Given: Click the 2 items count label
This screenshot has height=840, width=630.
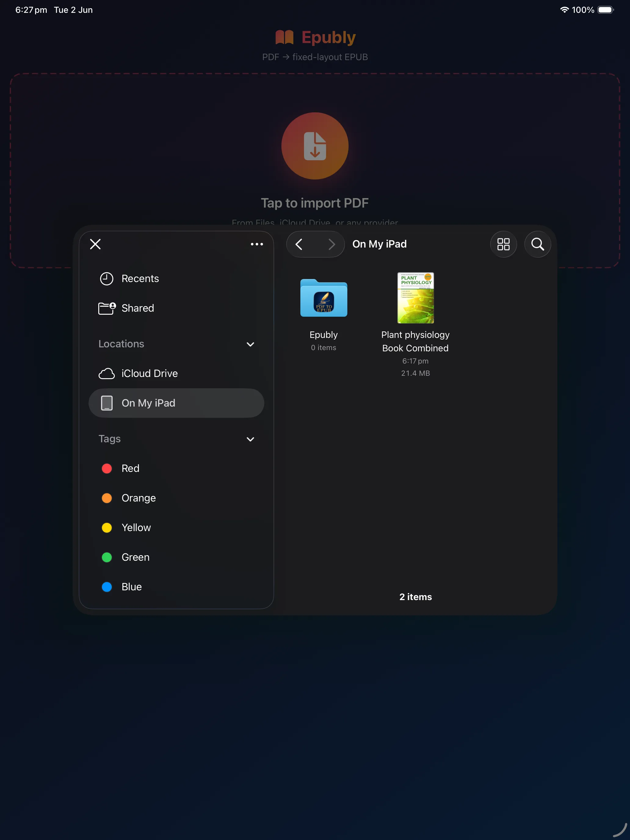Looking at the screenshot, I should click(415, 597).
